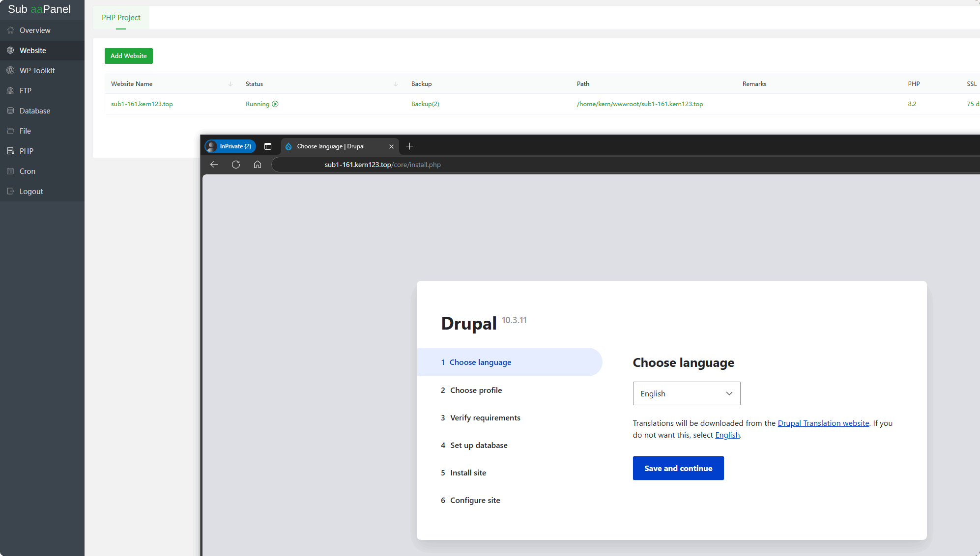This screenshot has height=556, width=980.
Task: Open a new browser tab with plus icon
Action: click(x=409, y=146)
